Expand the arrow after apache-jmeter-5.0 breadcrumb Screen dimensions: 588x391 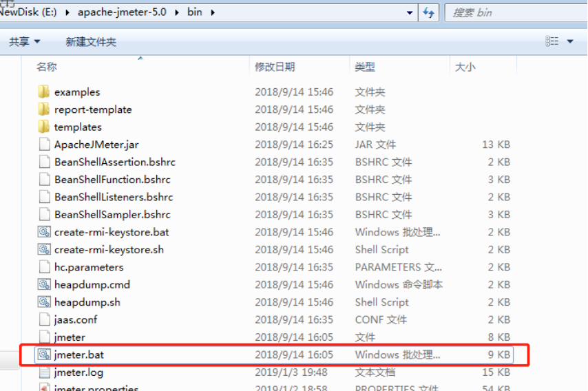tap(177, 12)
